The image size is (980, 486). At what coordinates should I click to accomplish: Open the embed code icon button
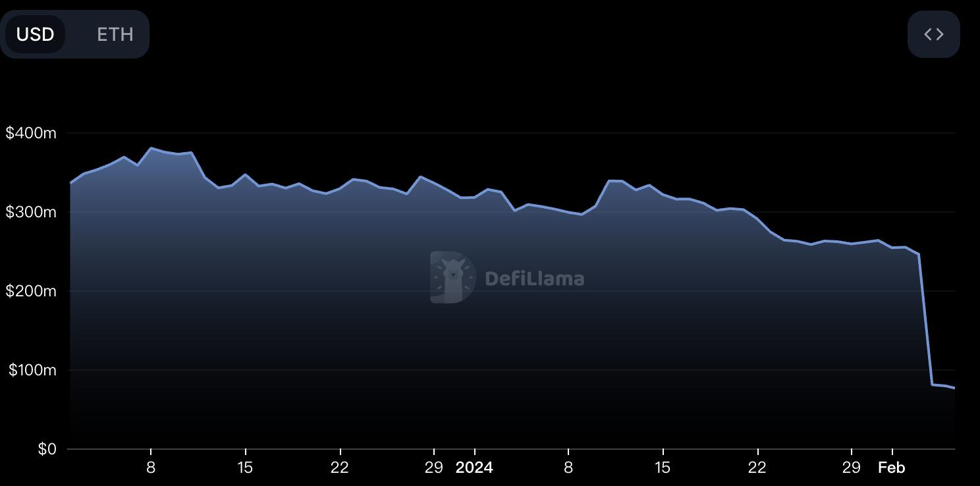pyautogui.click(x=933, y=34)
